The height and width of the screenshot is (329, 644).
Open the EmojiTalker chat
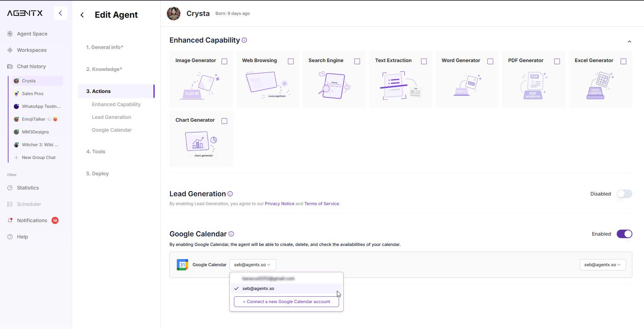click(x=37, y=119)
